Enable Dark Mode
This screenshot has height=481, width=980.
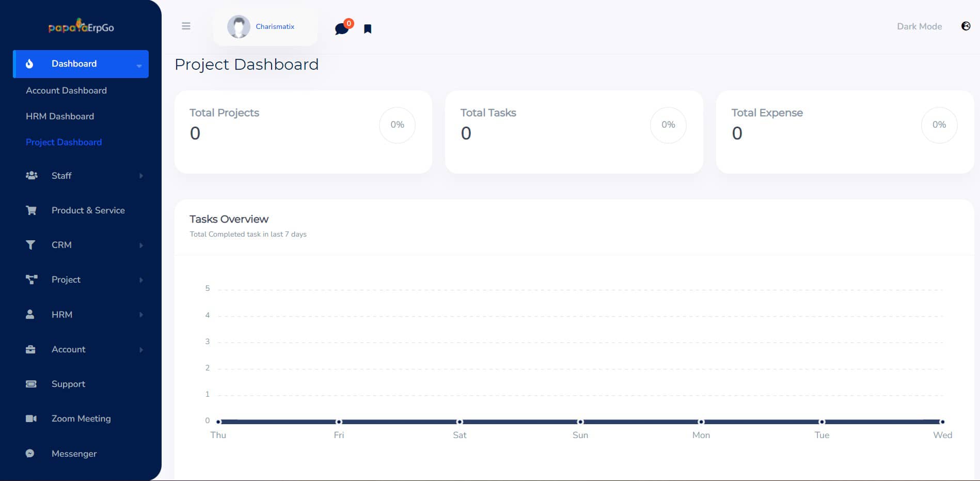click(x=919, y=26)
